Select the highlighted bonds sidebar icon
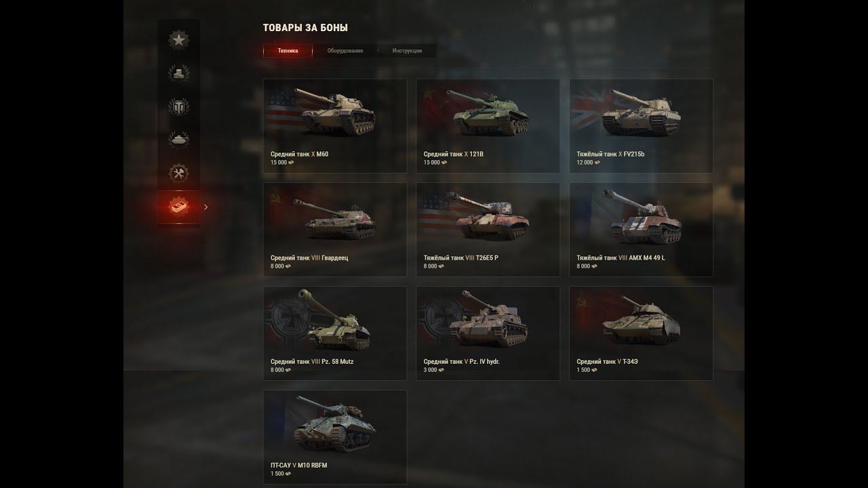 click(x=178, y=207)
